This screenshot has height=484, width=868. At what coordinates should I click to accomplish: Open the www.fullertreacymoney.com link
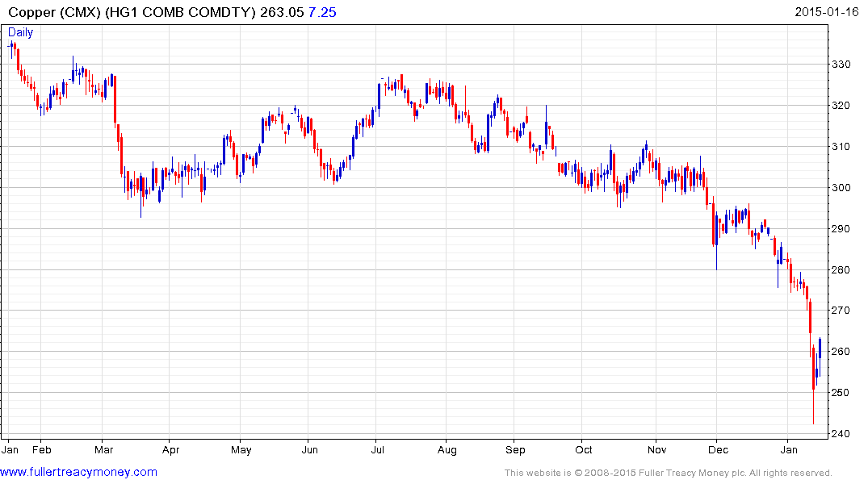tap(78, 472)
